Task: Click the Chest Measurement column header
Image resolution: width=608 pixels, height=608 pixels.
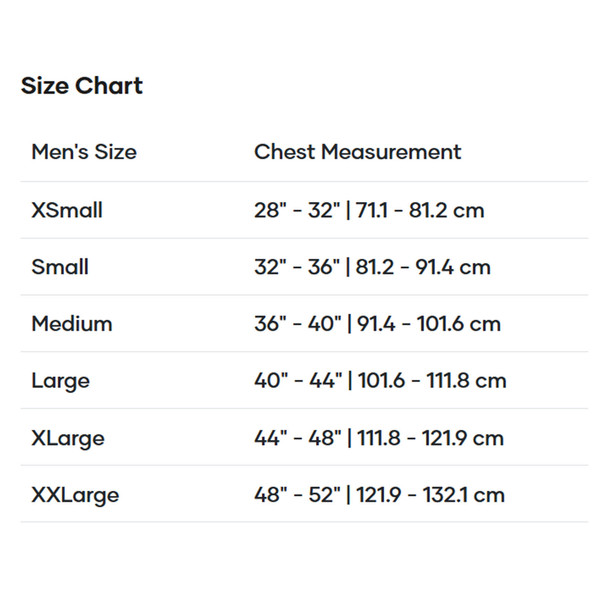Action: tap(357, 152)
